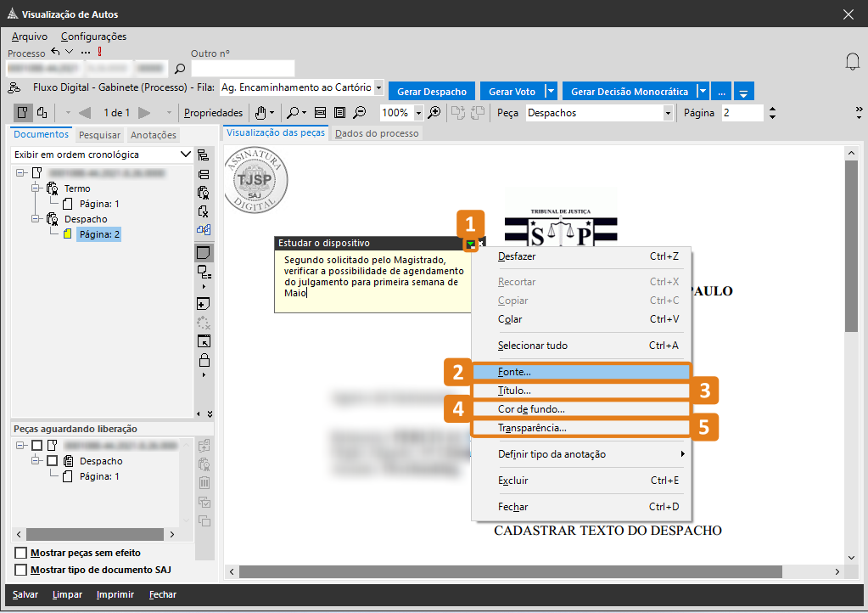This screenshot has height=613, width=868.
Task: Click the window with arrow icon
Action: click(204, 341)
